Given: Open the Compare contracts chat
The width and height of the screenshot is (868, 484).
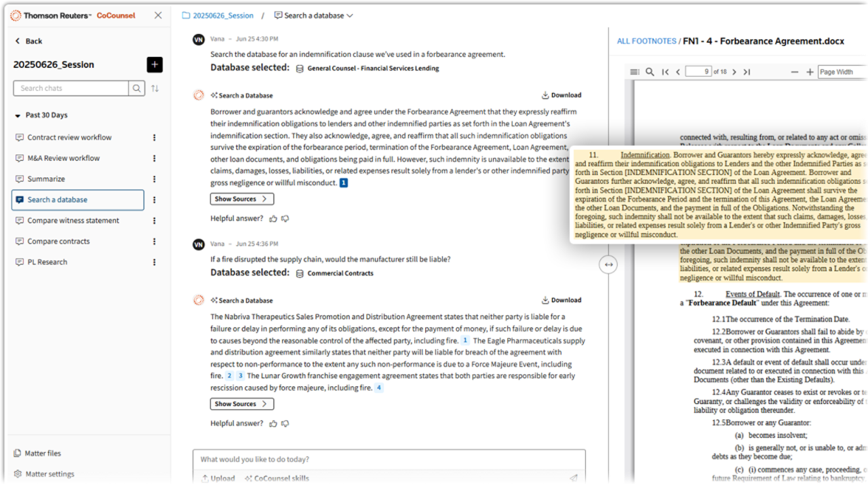Looking at the screenshot, I should 58,241.
